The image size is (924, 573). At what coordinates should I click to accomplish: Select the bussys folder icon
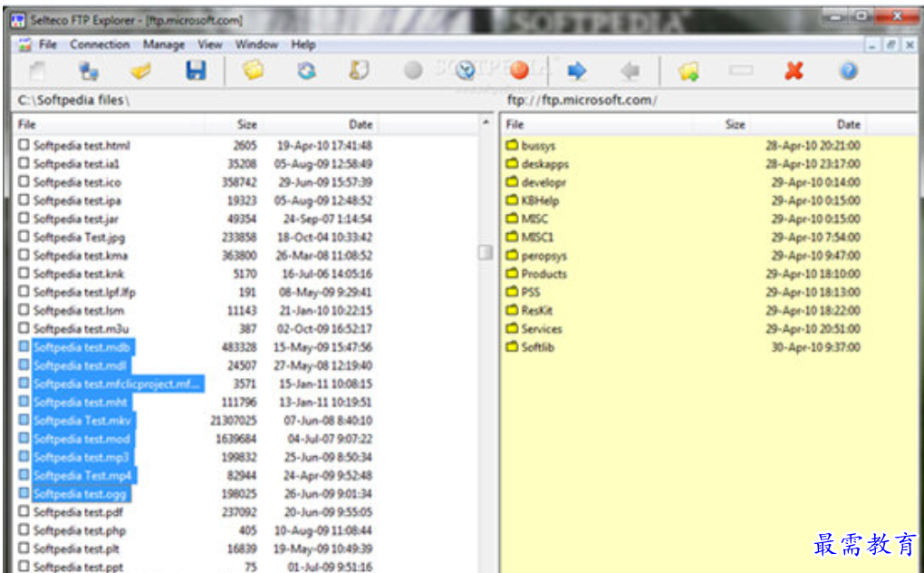[512, 145]
